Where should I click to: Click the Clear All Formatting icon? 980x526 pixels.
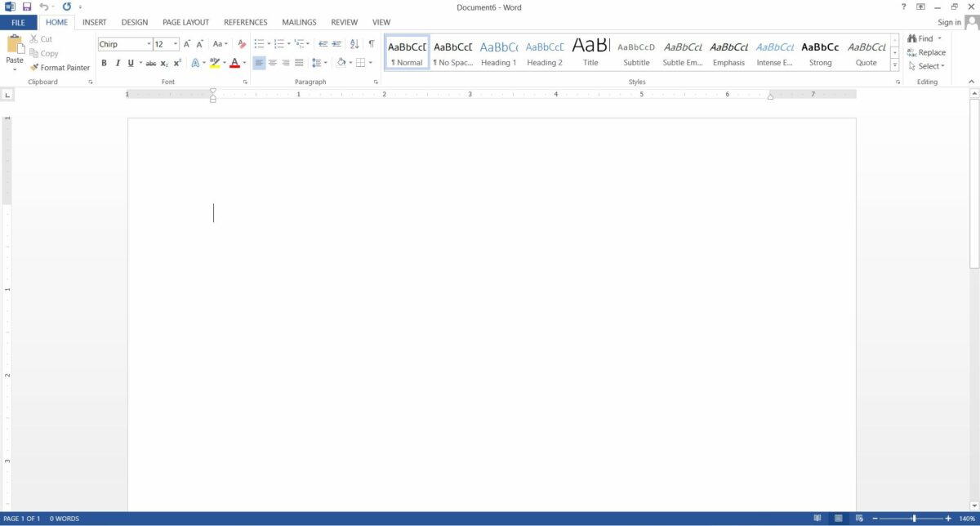240,43
